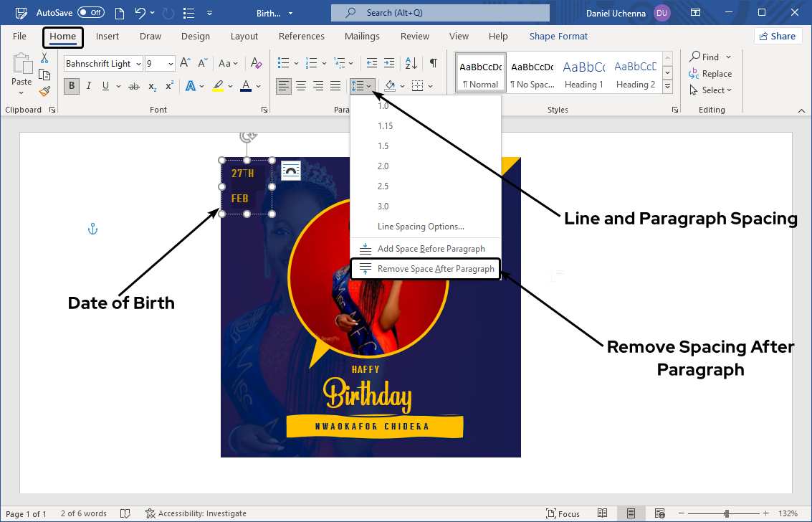Click the Show/Hide paragraph marks icon
The image size is (812, 522).
433,63
